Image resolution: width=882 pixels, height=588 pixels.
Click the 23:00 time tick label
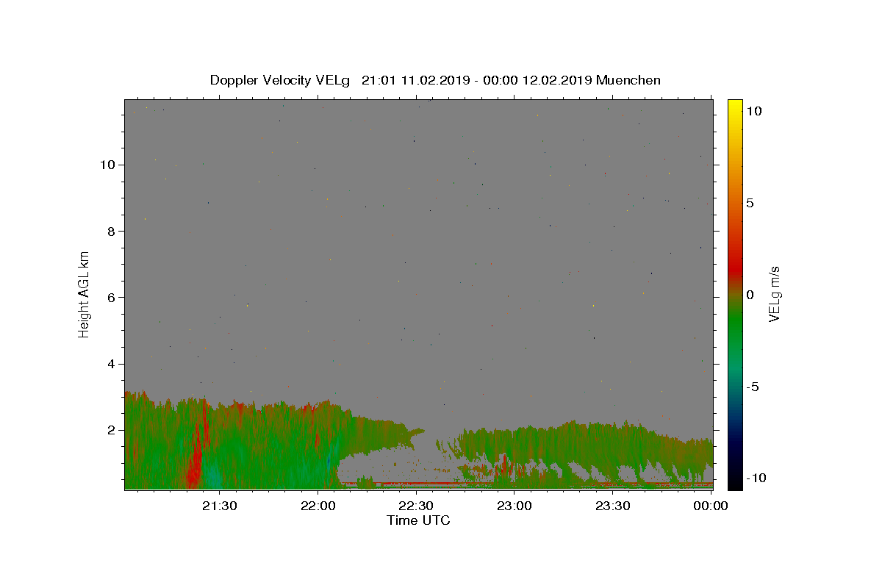pyautogui.click(x=514, y=506)
